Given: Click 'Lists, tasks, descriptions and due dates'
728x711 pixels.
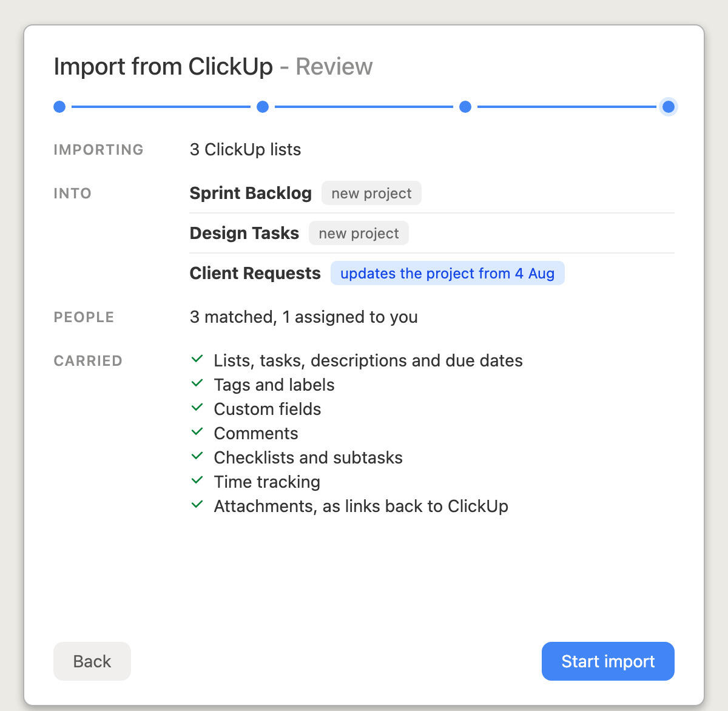Looking at the screenshot, I should point(368,360).
